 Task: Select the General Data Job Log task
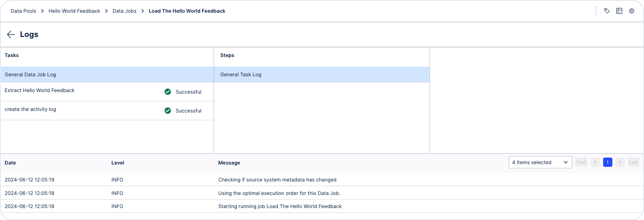[107, 74]
